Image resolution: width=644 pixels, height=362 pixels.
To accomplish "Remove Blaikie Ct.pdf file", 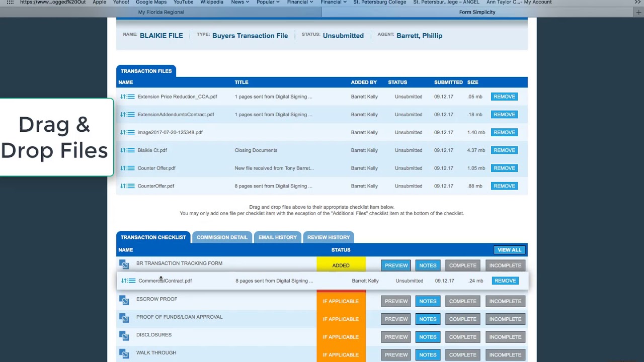I will click(x=504, y=150).
